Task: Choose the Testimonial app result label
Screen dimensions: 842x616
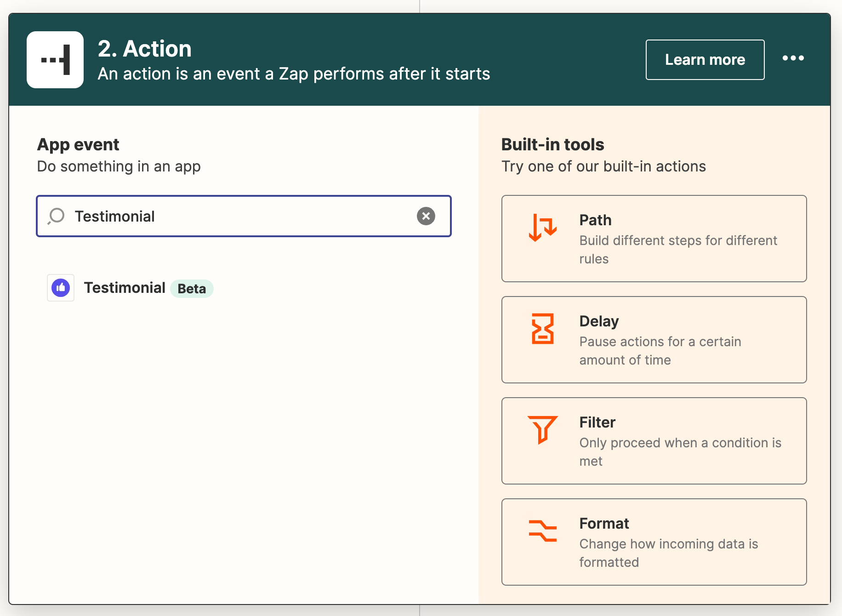Action: [x=125, y=288]
